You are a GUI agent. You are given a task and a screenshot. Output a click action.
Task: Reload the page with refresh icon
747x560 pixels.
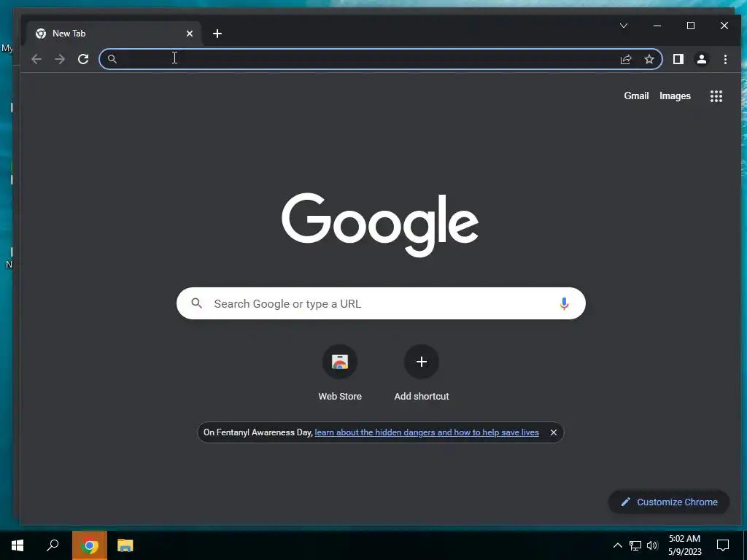coord(83,59)
